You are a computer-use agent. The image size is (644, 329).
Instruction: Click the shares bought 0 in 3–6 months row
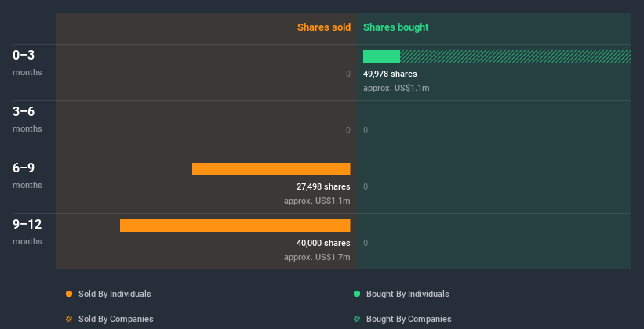click(x=366, y=131)
